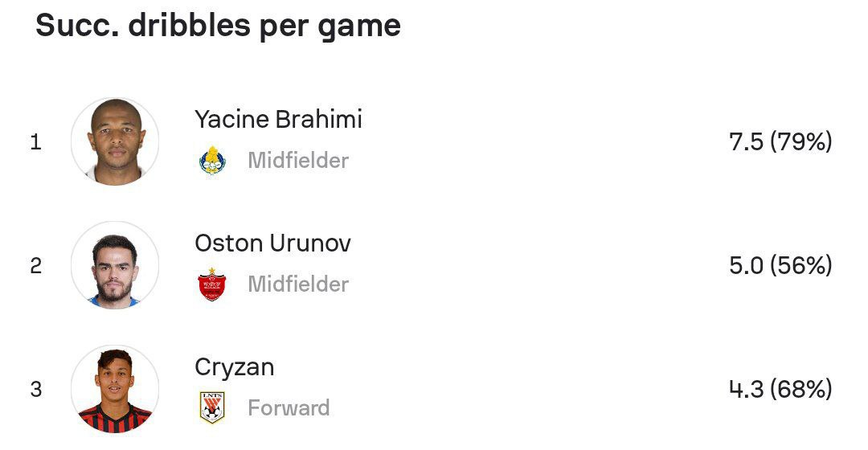868x450 pixels.
Task: Click rank number 1 in the list
Action: tap(35, 143)
